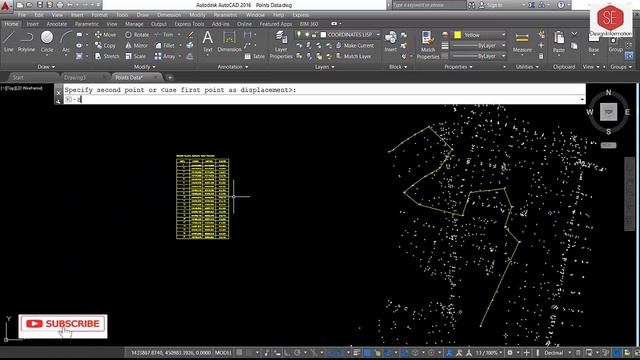The image size is (640, 360).
Task: Activate the Scale command in Modify panel
Action: tap(136, 56)
